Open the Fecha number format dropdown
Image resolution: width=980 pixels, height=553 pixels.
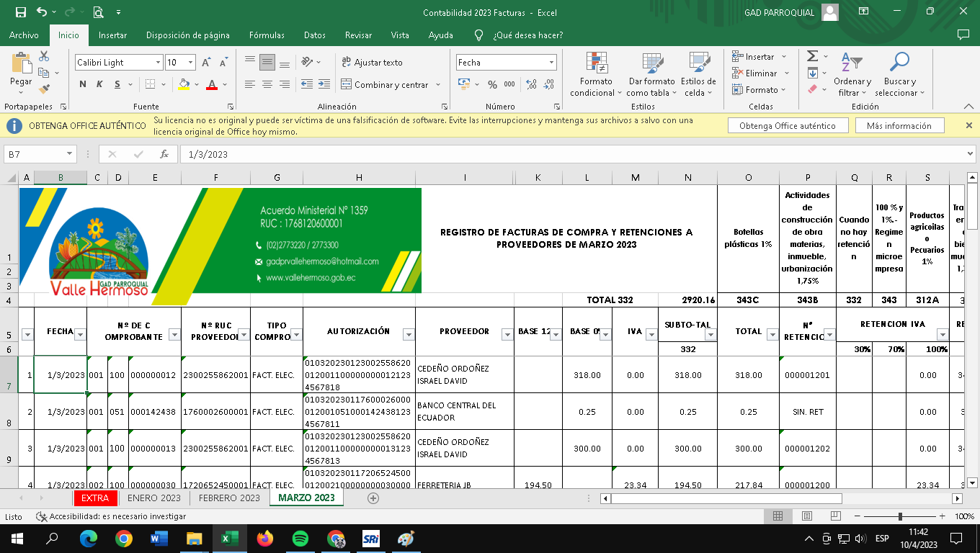click(552, 63)
